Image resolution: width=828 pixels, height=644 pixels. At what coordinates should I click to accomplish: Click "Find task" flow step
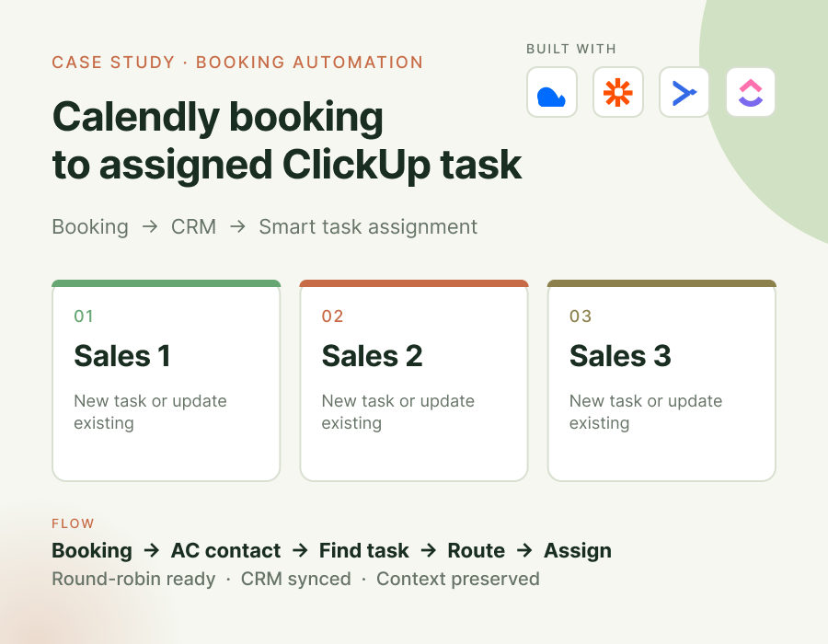[363, 550]
